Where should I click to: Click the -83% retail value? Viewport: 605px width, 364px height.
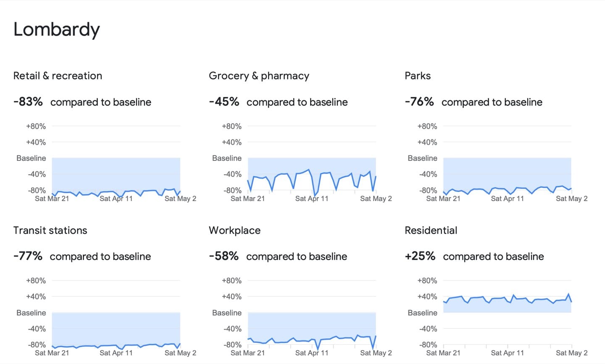click(28, 102)
